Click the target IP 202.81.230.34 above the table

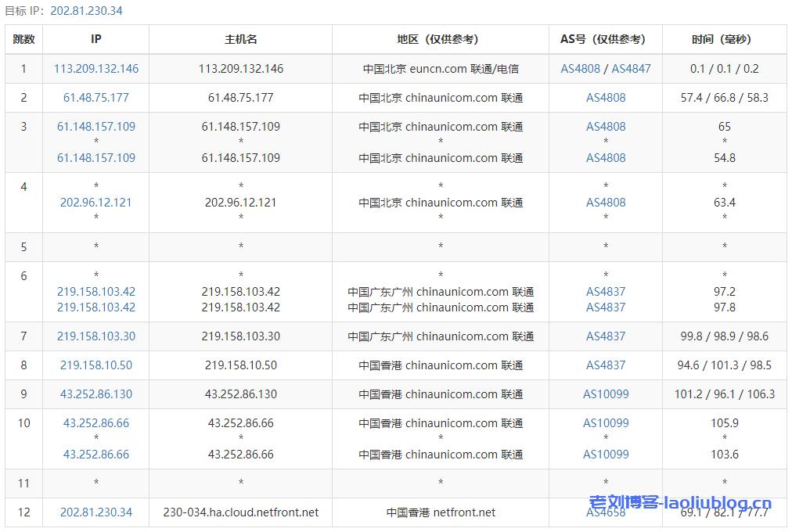tap(86, 11)
